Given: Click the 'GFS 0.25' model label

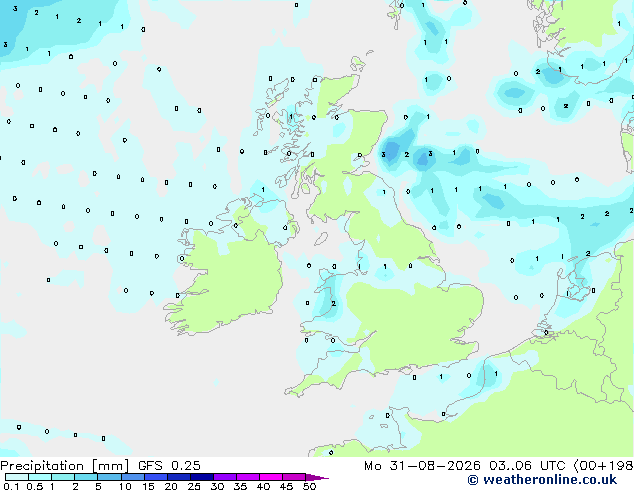Looking at the screenshot, I should 169,466.
